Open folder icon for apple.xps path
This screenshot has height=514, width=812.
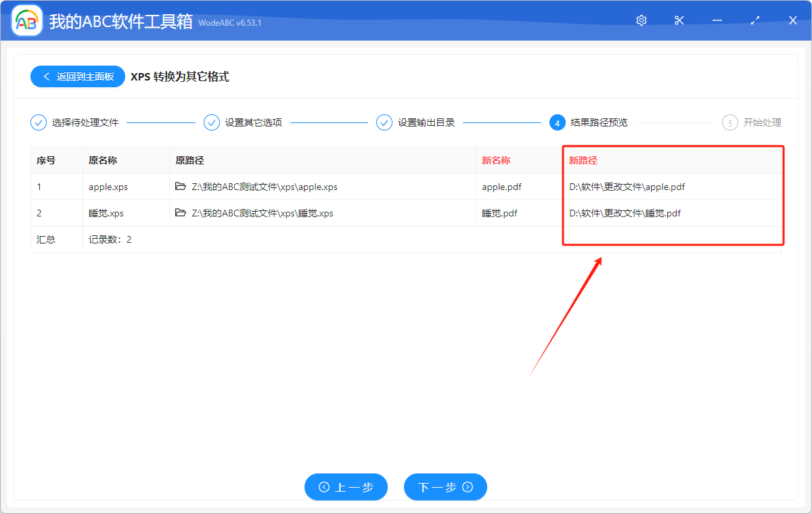(180, 187)
